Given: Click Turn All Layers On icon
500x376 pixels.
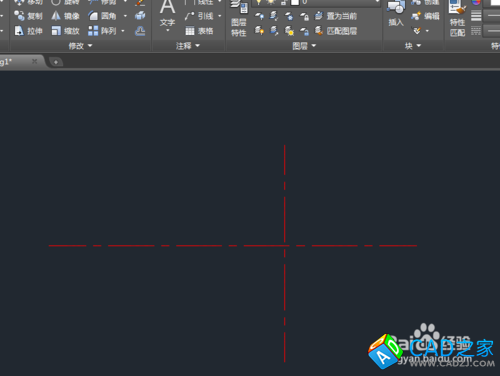Looking at the screenshot, I should [x=259, y=31].
